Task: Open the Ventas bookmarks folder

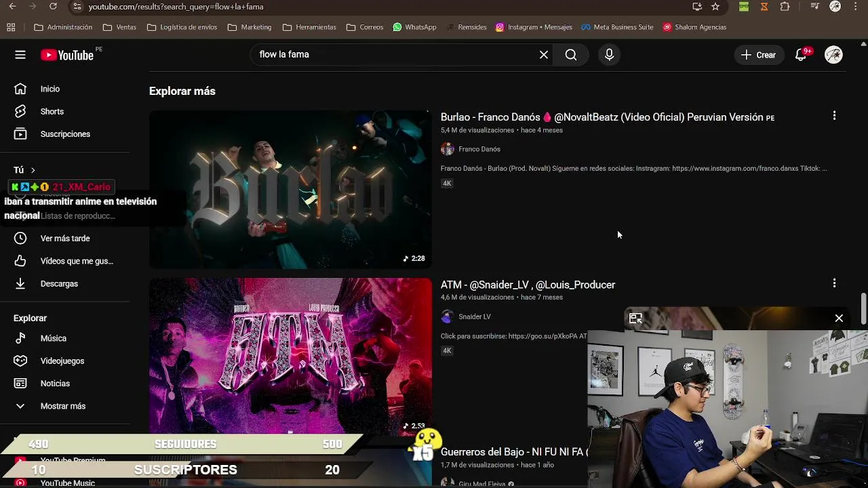Action: click(119, 27)
